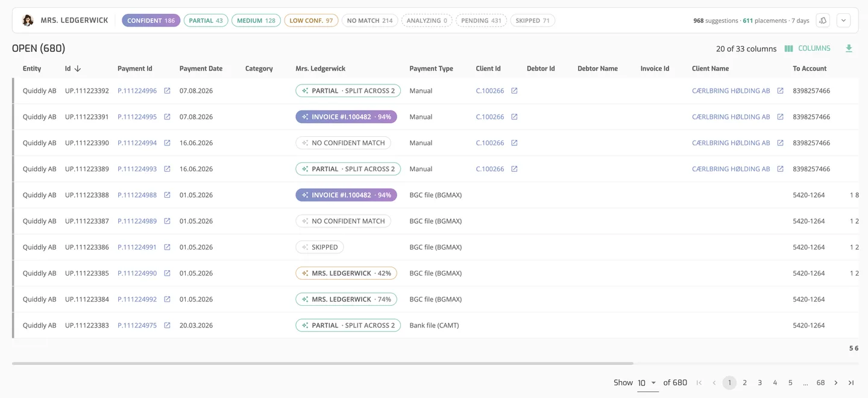
Task: Open the Show rows per page dropdown
Action: click(x=647, y=383)
